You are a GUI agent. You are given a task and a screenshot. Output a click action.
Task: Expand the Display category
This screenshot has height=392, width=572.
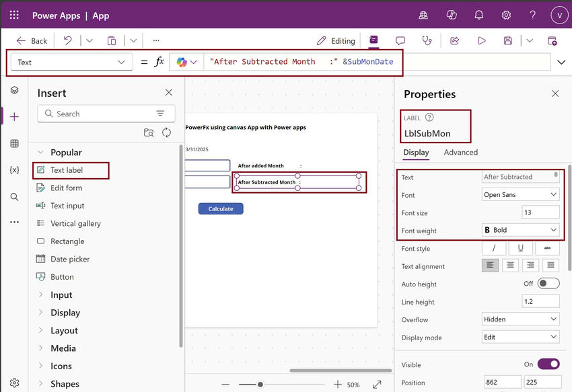(x=41, y=313)
